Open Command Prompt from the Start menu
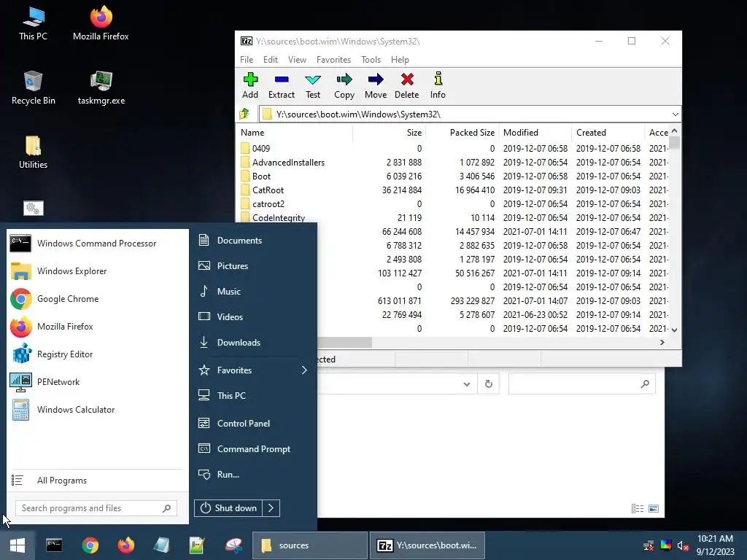The height and width of the screenshot is (560, 747). click(253, 449)
